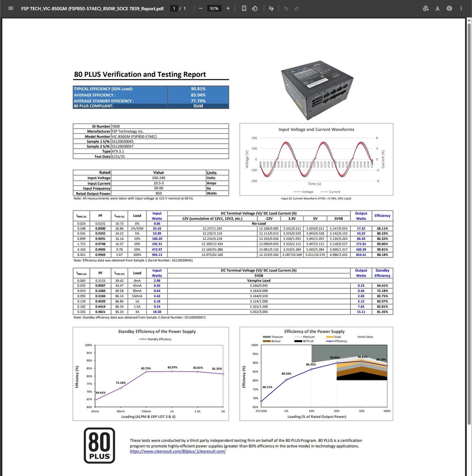Click the Titanium legend swatch in efficiency chart
472x476 pixels.
(266, 337)
